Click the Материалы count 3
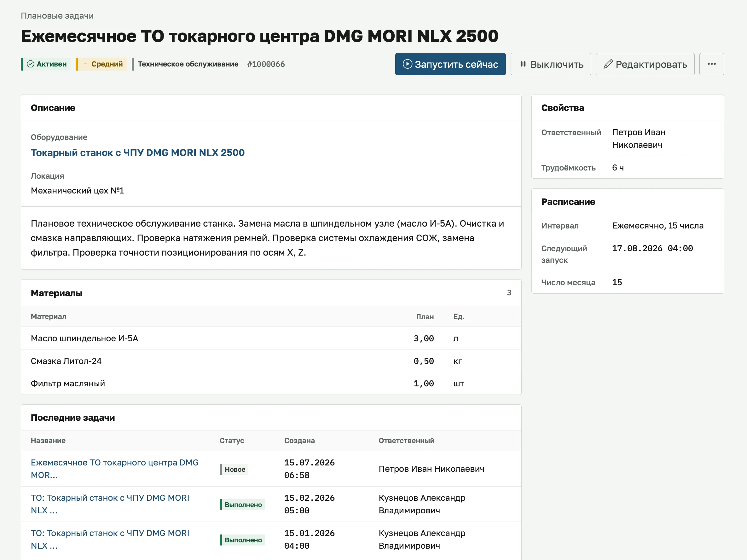 [x=509, y=293]
